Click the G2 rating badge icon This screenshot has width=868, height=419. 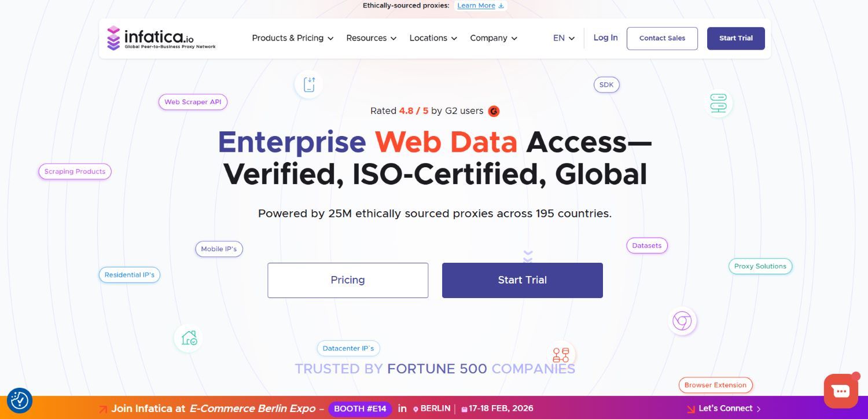[x=494, y=111]
